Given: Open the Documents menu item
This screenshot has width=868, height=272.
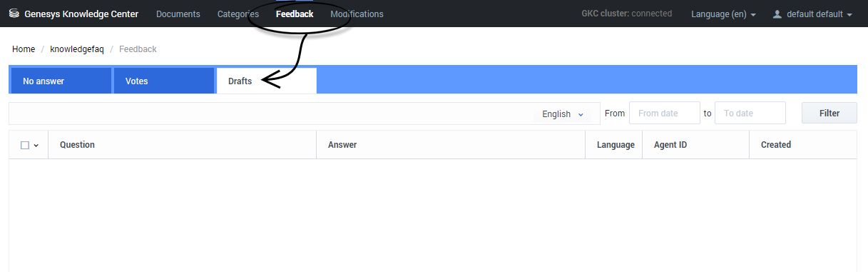Looking at the screenshot, I should click(178, 14).
